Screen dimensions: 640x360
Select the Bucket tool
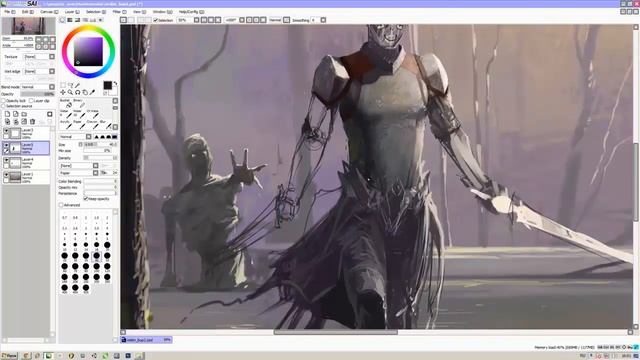(x=67, y=103)
